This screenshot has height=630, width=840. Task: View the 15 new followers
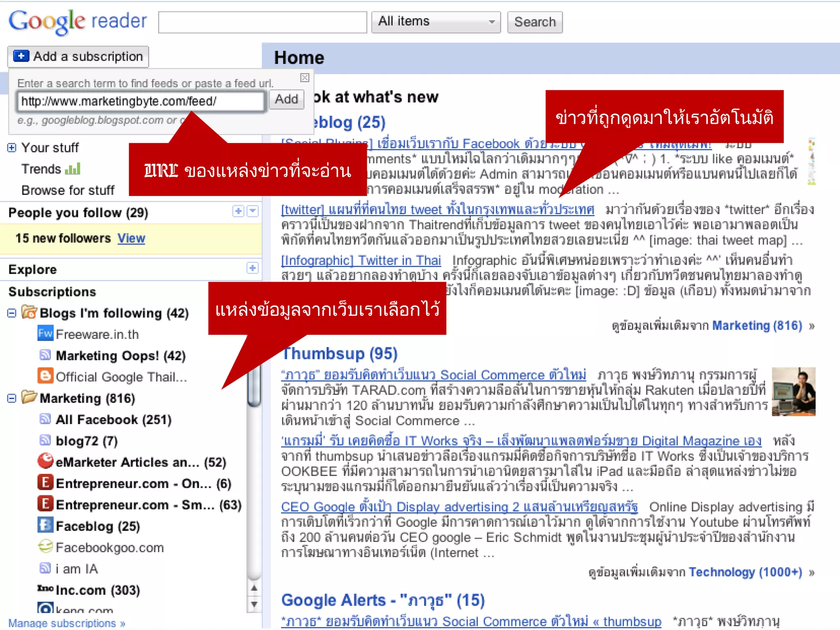(x=131, y=238)
